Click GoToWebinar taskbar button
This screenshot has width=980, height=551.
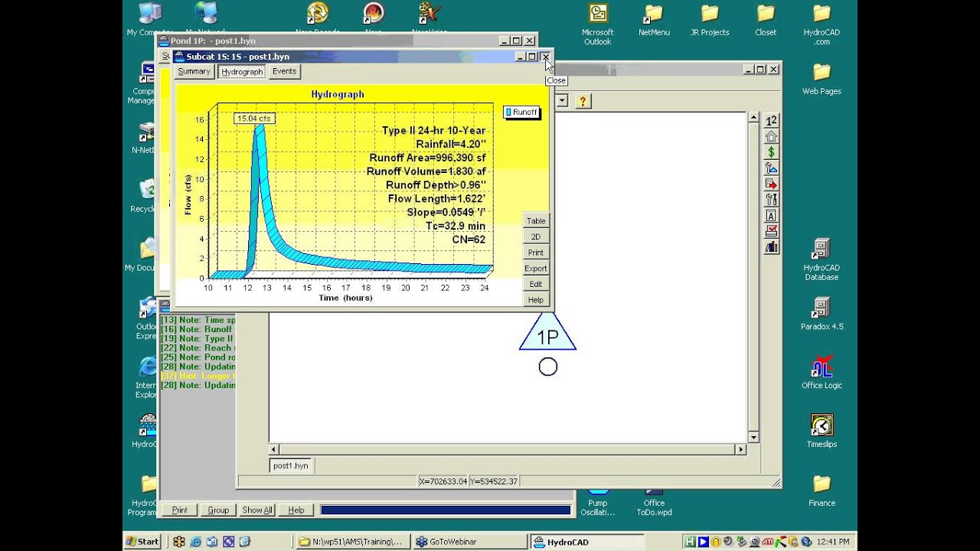click(469, 542)
